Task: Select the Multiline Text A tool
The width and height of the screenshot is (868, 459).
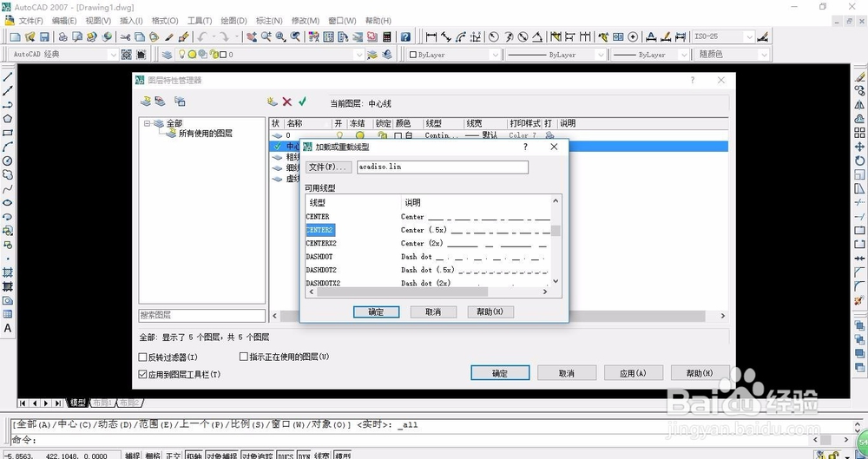Action: 8,328
